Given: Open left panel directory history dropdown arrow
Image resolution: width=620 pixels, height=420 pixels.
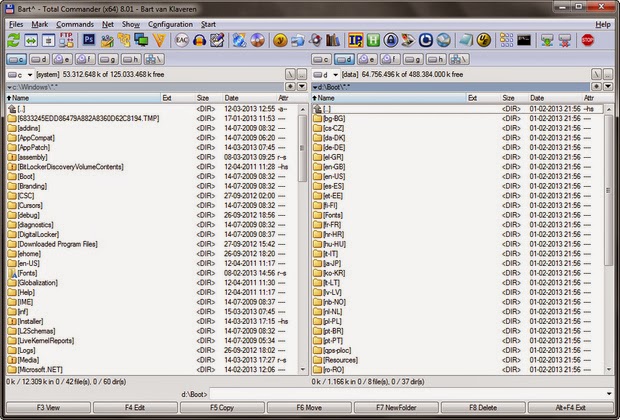Looking at the screenshot, I should coord(302,86).
